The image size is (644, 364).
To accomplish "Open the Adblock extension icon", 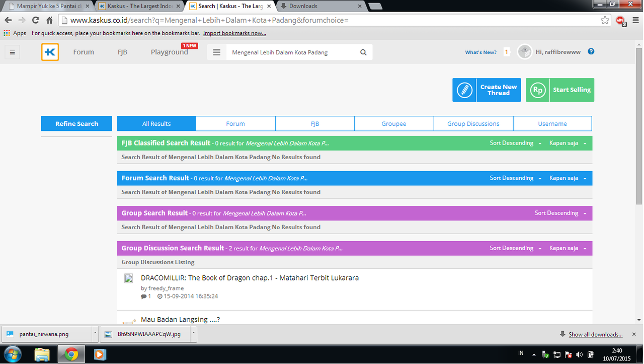I will click(x=621, y=20).
